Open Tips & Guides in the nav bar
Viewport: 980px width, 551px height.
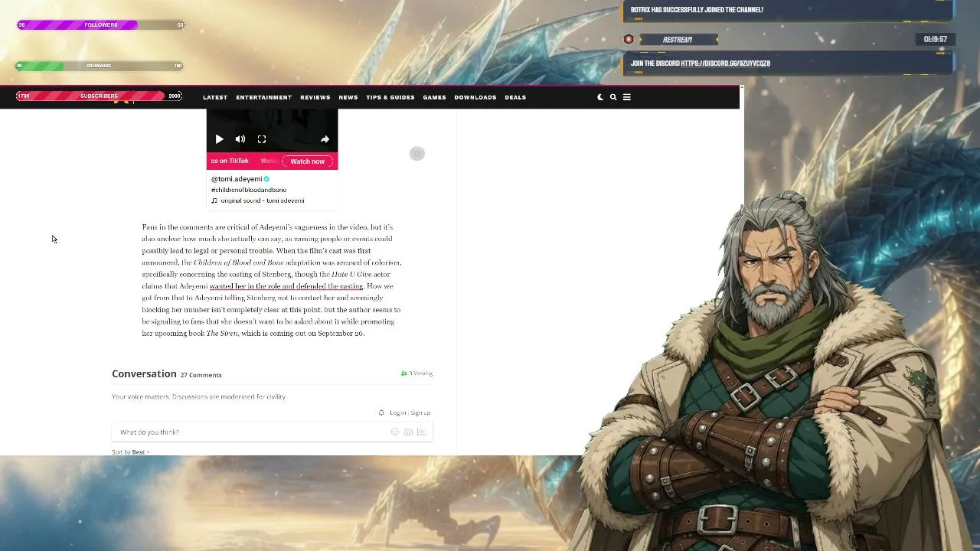(390, 97)
